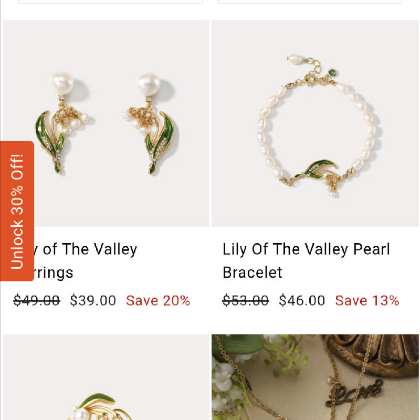420x420 pixels.
Task: Click the Love script pendant in the photo
Action: pyautogui.click(x=354, y=393)
